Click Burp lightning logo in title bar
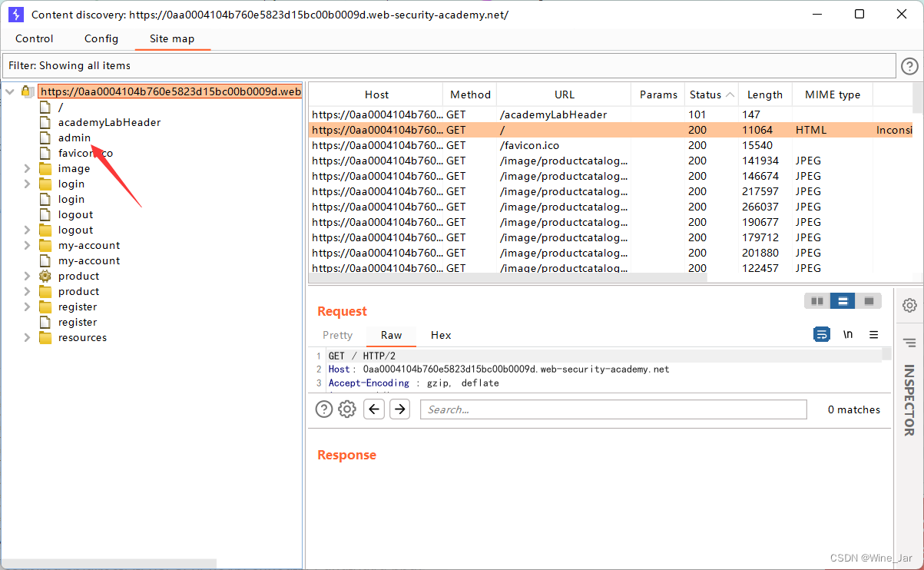924x570 pixels. [x=16, y=15]
